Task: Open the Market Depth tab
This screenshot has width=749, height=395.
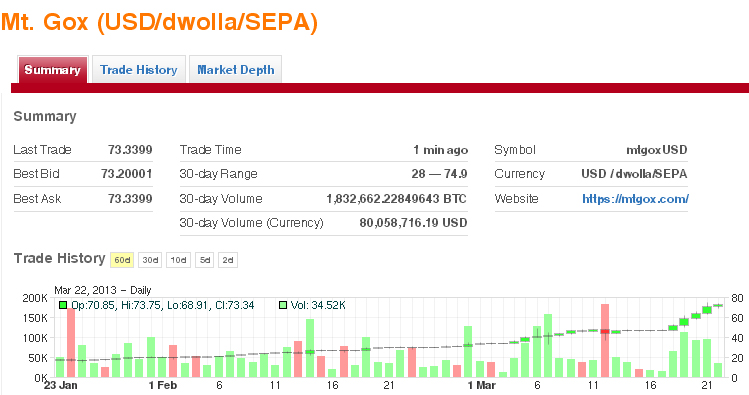Action: click(x=235, y=70)
